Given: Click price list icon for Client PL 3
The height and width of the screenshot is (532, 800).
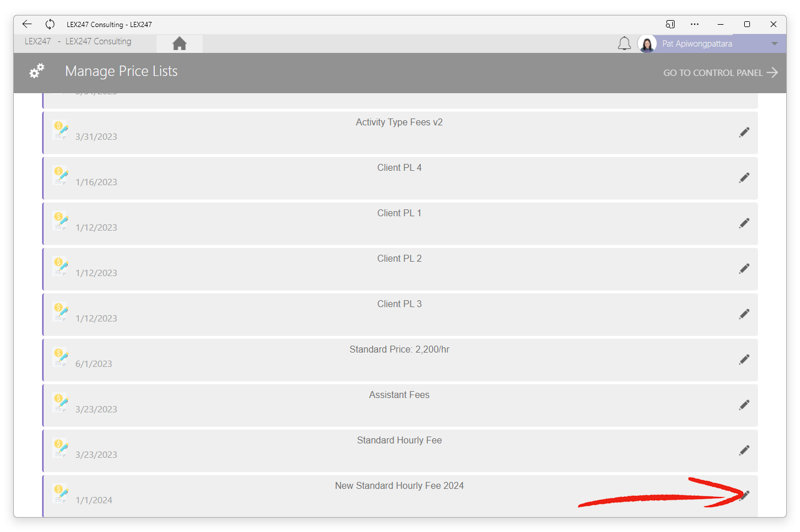Looking at the screenshot, I should [x=60, y=311].
